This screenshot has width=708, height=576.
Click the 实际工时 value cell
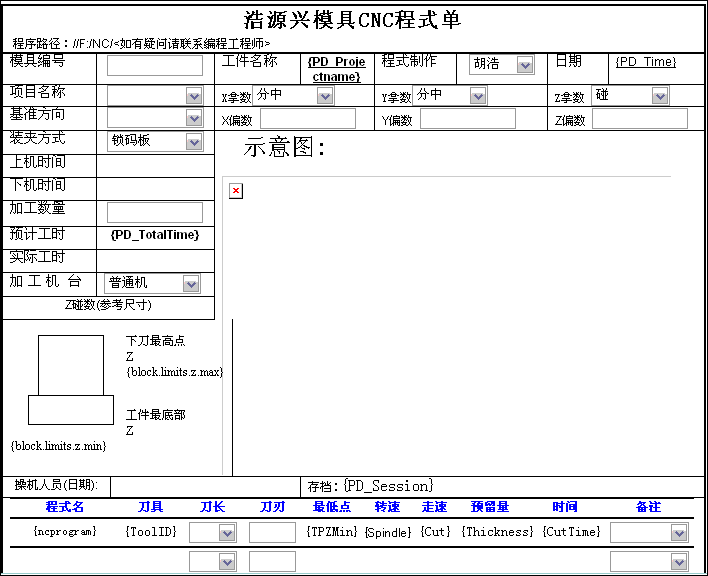[155, 261]
